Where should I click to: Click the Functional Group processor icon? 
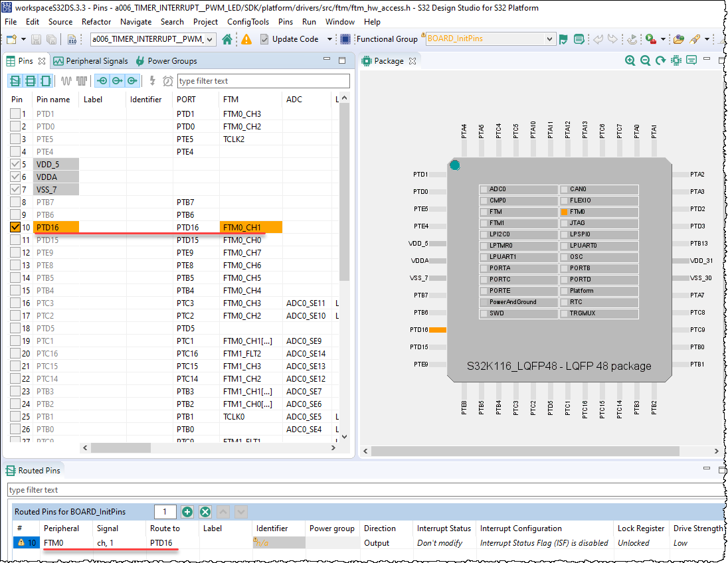344,39
